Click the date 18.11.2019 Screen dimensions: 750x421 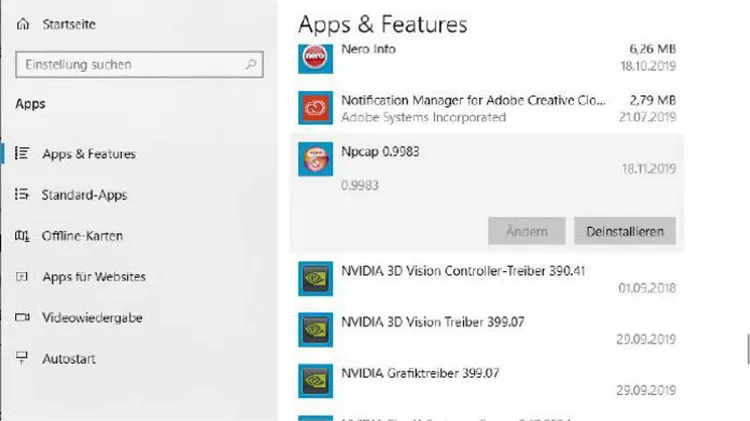(649, 168)
